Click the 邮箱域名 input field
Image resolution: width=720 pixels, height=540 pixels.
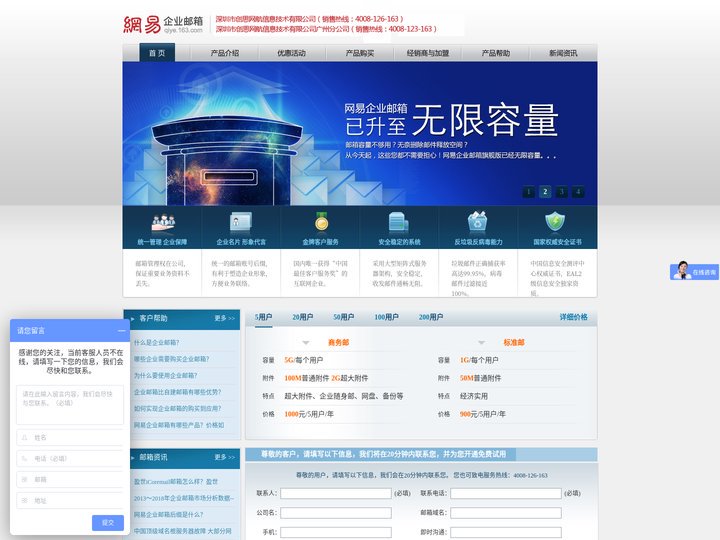506,513
